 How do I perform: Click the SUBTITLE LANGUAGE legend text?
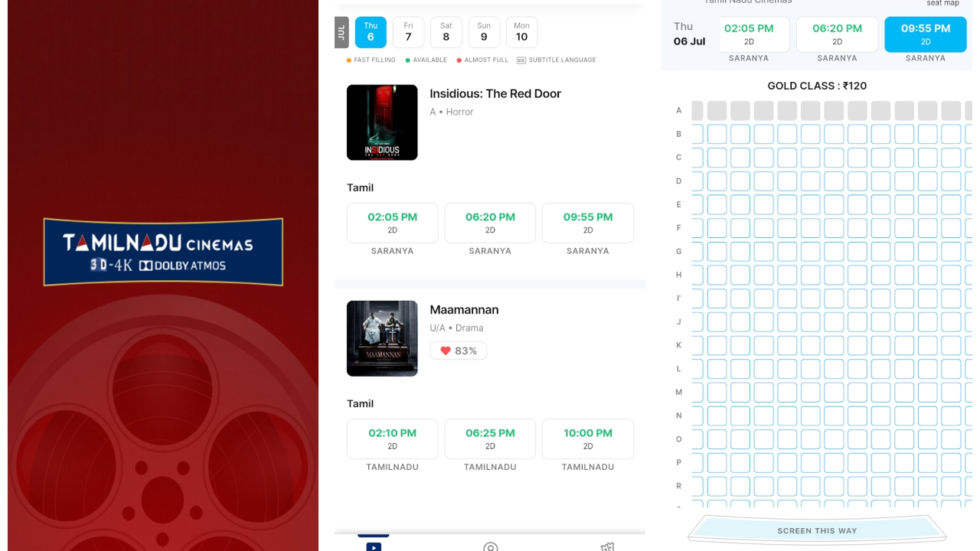(x=562, y=60)
